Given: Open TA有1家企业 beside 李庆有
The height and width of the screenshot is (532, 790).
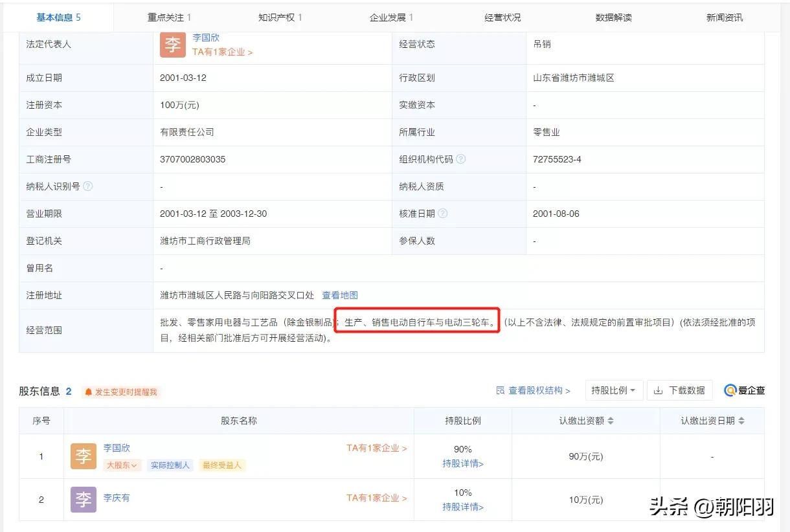Looking at the screenshot, I should 376,498.
